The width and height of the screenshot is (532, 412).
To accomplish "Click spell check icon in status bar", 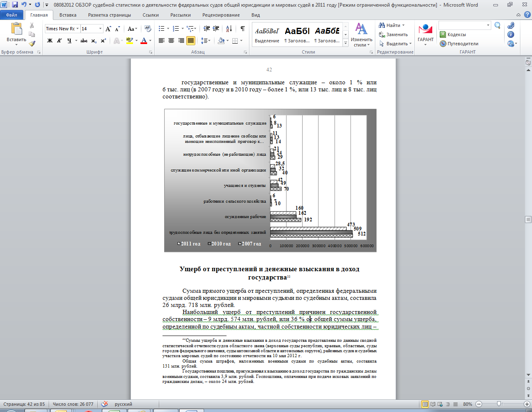I will tap(104, 404).
